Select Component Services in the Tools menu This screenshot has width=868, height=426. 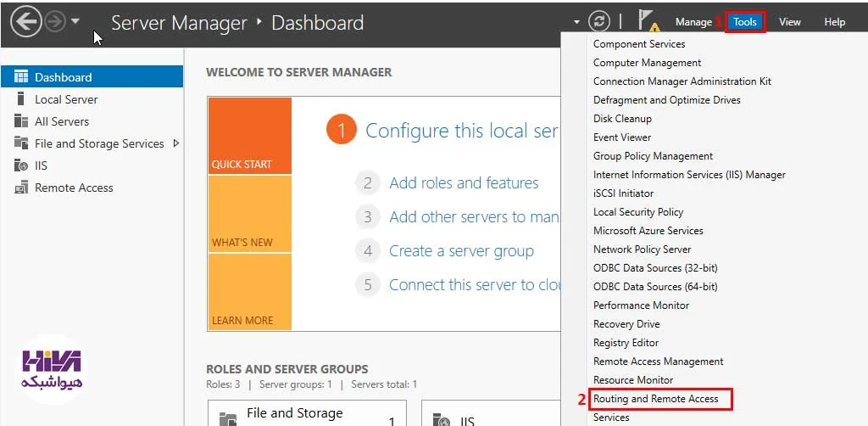coord(639,44)
